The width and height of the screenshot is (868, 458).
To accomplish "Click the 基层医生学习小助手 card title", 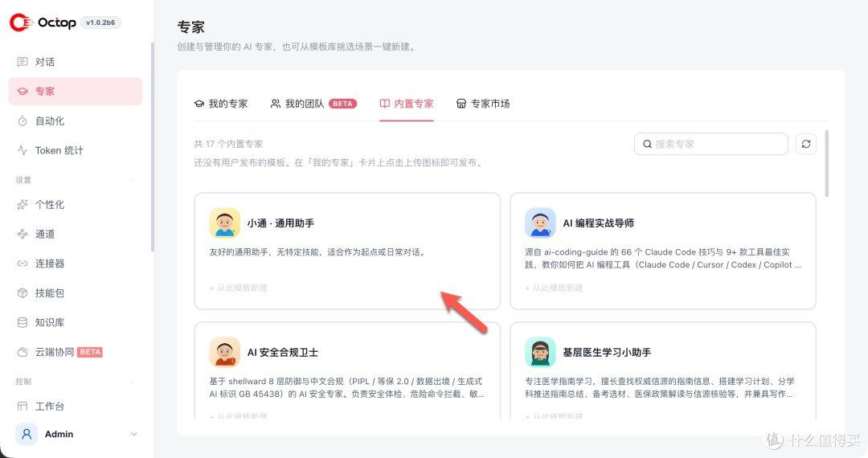I will coord(607,353).
